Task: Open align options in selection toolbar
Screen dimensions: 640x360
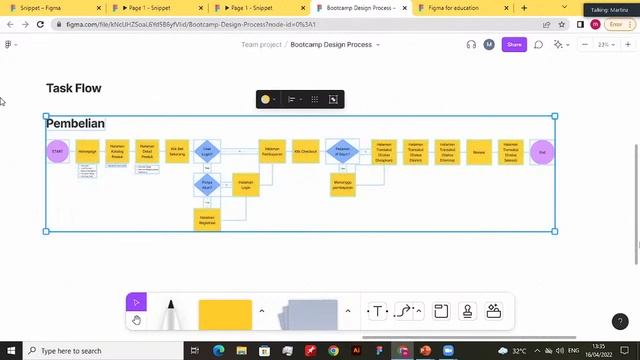Action: click(x=291, y=99)
